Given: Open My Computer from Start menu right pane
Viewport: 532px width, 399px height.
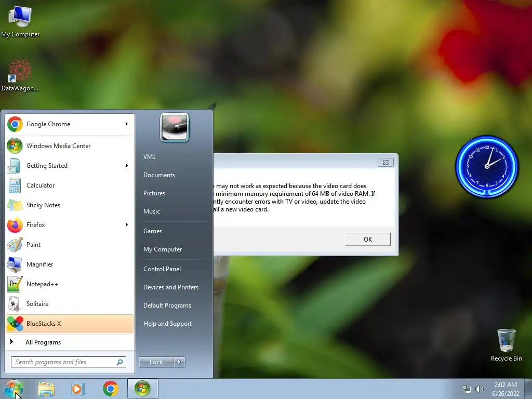Looking at the screenshot, I should [175, 249].
